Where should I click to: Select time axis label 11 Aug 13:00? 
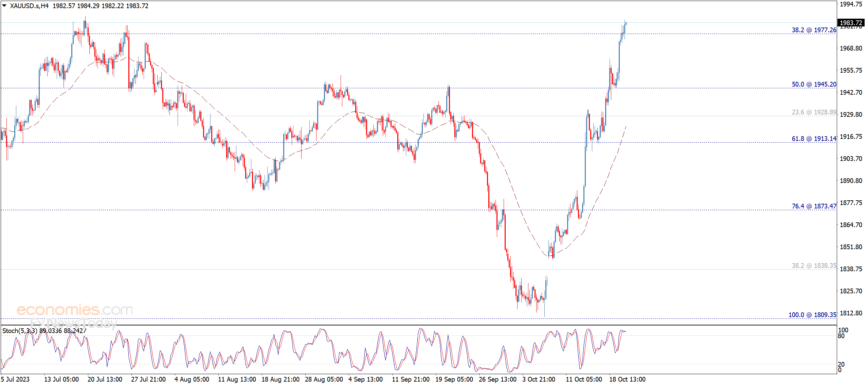[x=237, y=379]
